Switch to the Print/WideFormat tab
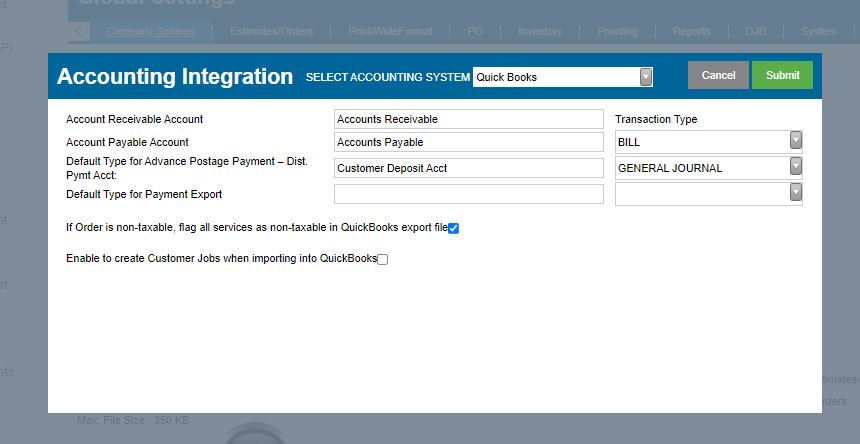Screen dimensions: 860x444 point(390,31)
